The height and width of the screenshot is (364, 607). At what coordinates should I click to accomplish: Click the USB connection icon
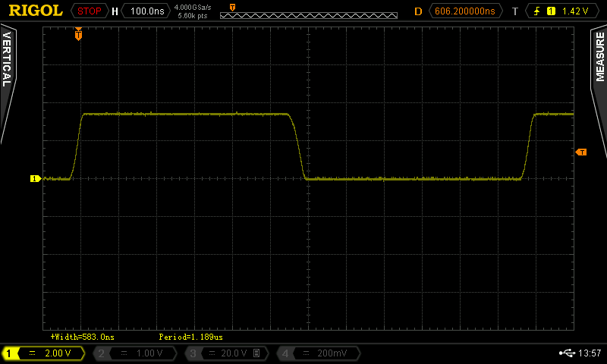(566, 353)
